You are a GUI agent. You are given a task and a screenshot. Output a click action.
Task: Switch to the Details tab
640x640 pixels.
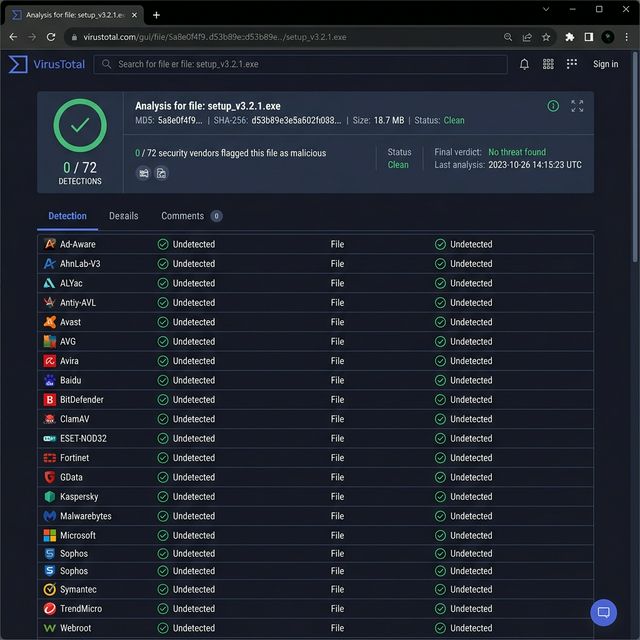tap(123, 216)
